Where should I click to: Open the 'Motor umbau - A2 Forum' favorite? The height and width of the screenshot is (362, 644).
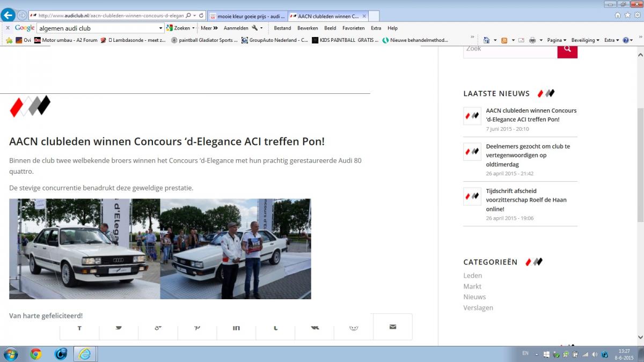66,40
